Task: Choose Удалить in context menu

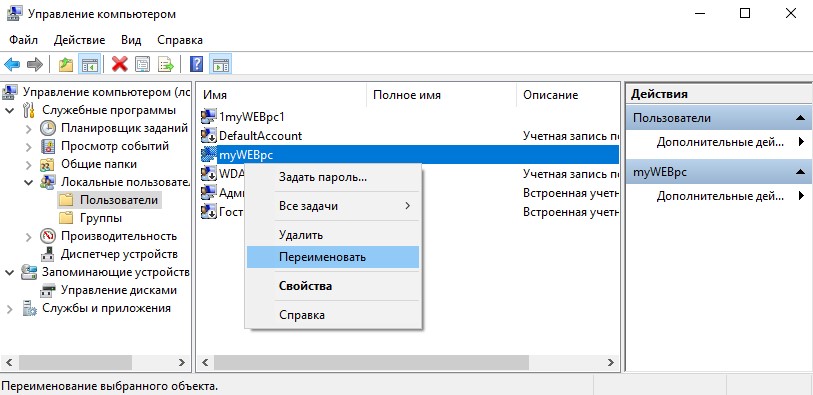Action: pyautogui.click(x=333, y=235)
